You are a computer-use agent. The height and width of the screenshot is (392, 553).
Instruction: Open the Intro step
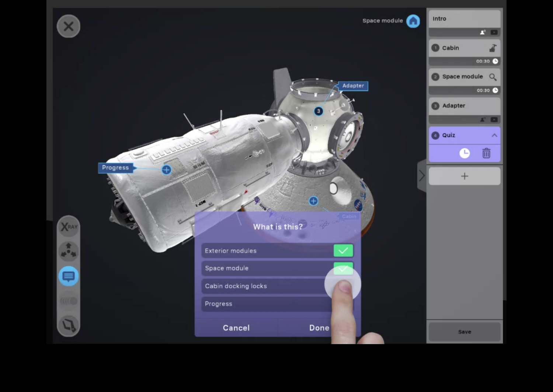465,19
